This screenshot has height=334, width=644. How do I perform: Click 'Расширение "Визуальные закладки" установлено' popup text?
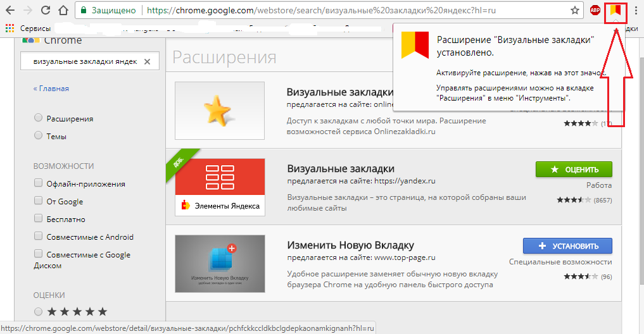pyautogui.click(x=515, y=46)
